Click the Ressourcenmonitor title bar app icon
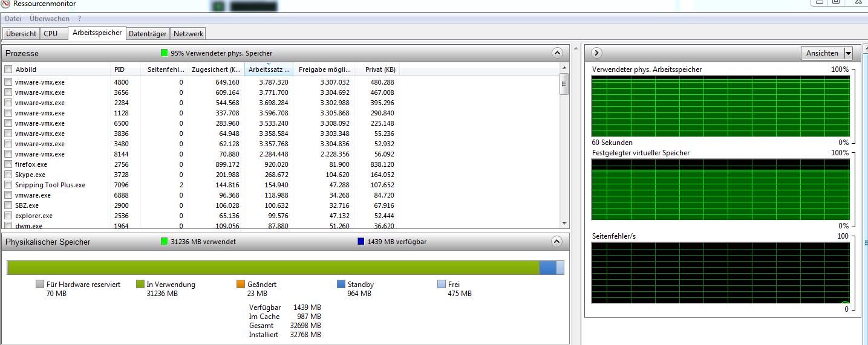 pos(5,3)
